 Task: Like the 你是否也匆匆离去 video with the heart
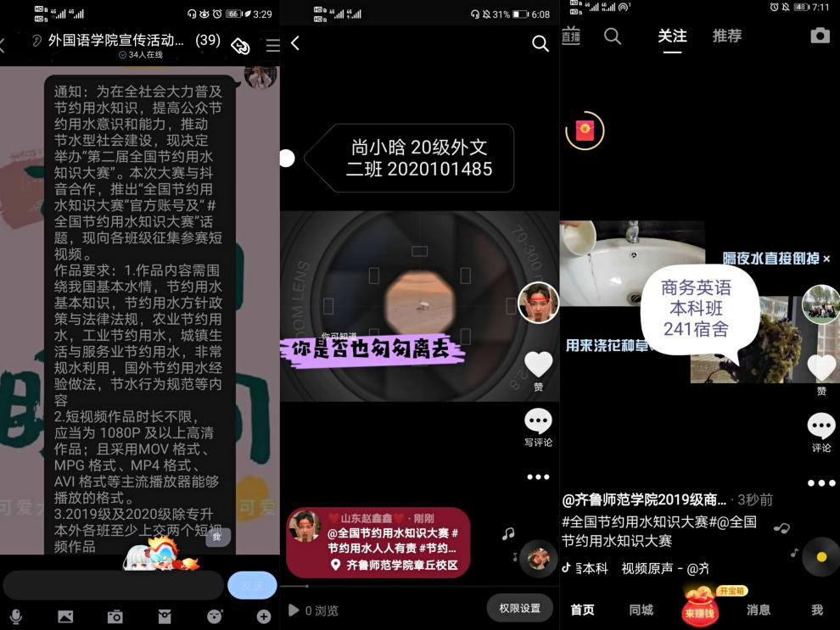(538, 364)
